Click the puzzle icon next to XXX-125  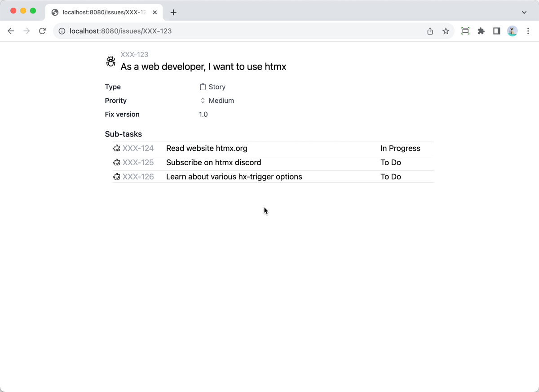pyautogui.click(x=117, y=163)
